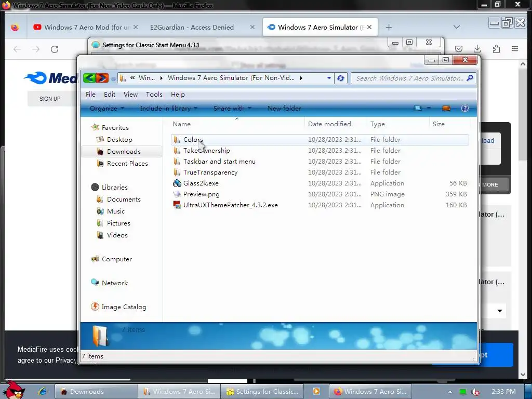This screenshot has height=399, width=532.
Task: Open Documents library
Action: 118,199
